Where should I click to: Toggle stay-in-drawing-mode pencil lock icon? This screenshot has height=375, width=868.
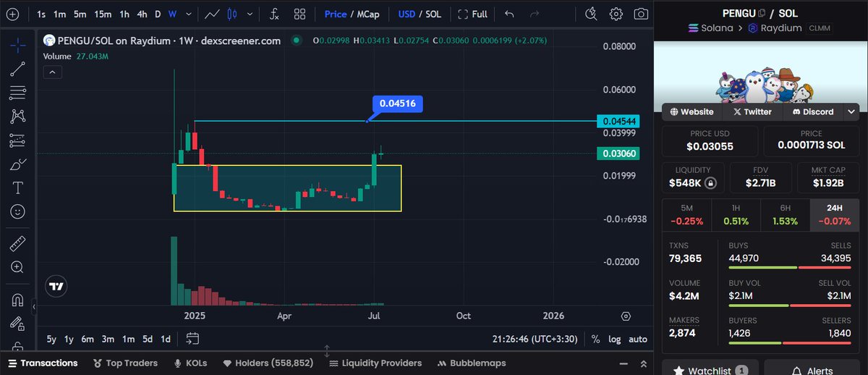18,323
